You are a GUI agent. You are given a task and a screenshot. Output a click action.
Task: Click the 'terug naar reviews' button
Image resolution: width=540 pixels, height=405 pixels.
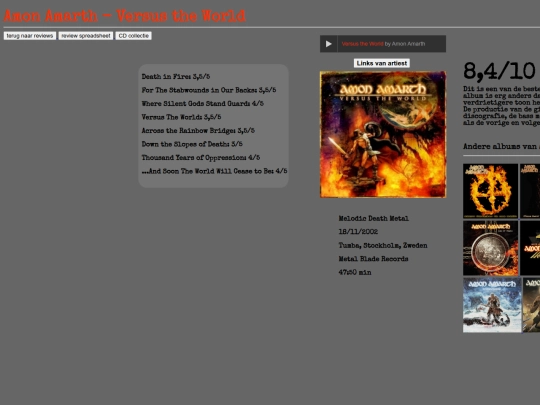[x=30, y=36]
